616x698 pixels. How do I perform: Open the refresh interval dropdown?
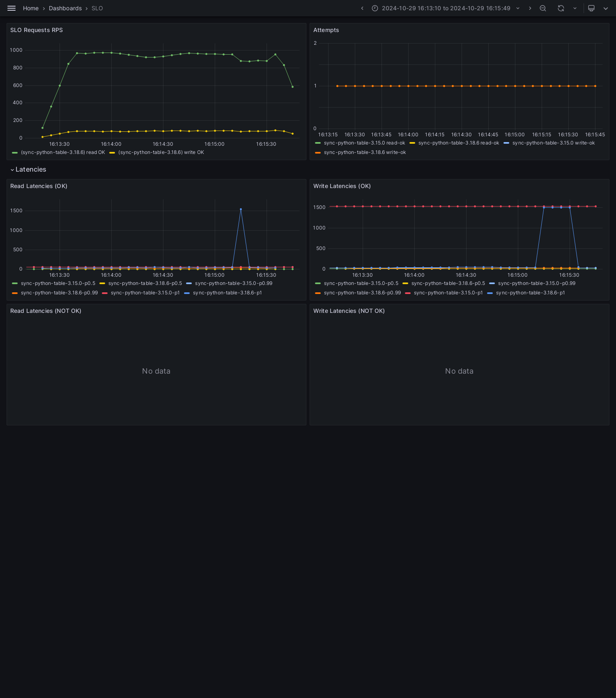(575, 8)
